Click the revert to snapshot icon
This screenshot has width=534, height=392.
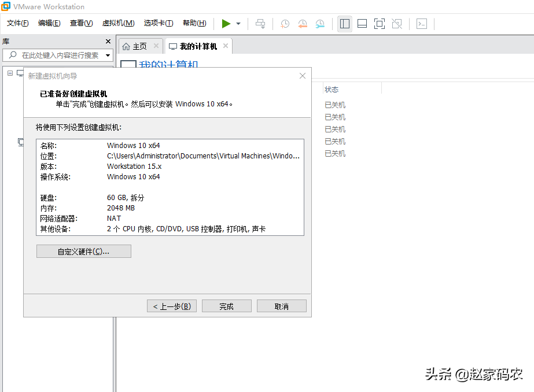pyautogui.click(x=303, y=24)
